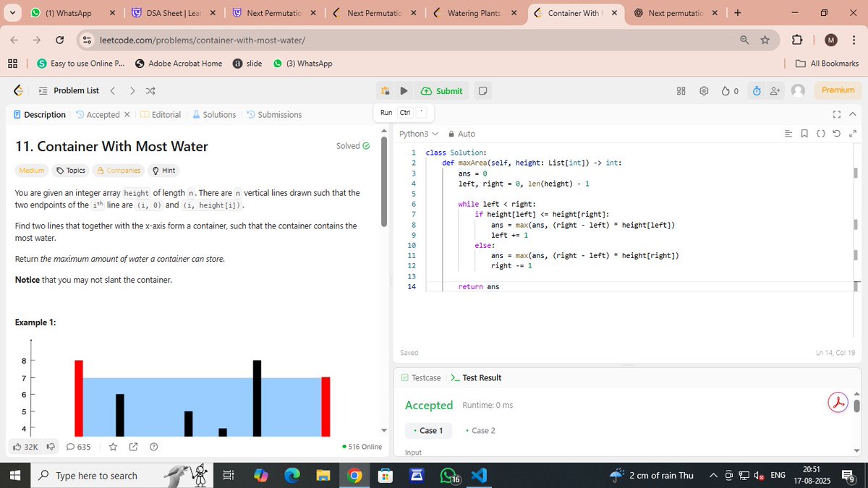Share the problem link icon
The height and width of the screenshot is (488, 868).
click(133, 447)
